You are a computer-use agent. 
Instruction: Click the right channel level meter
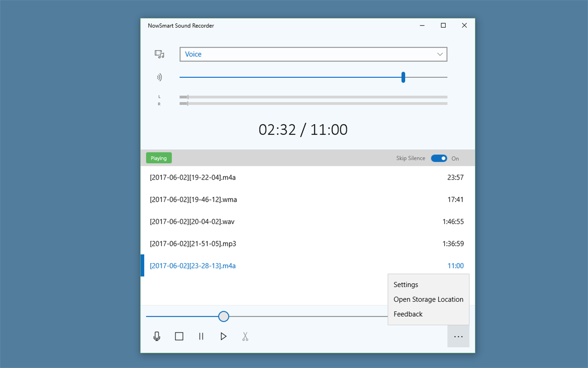(314, 104)
